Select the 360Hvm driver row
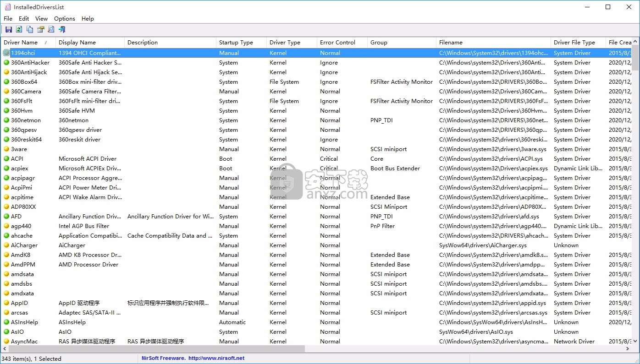Screen dimensions: 640x364 pos(316,111)
